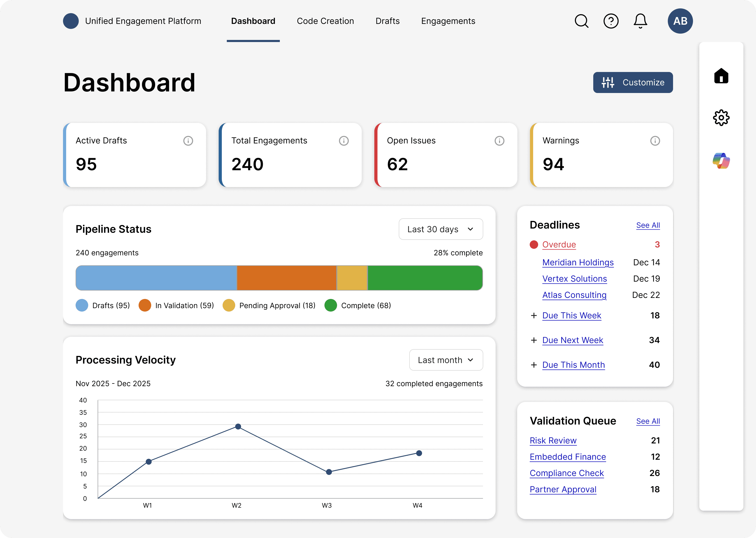Open the AB user avatar
Image resolution: width=756 pixels, height=538 pixels.
pos(680,21)
